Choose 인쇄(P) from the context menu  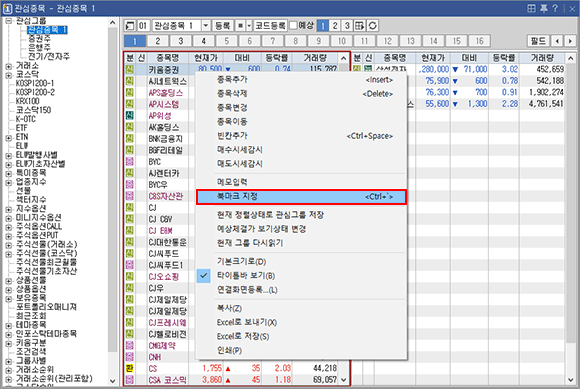pyautogui.click(x=301, y=350)
